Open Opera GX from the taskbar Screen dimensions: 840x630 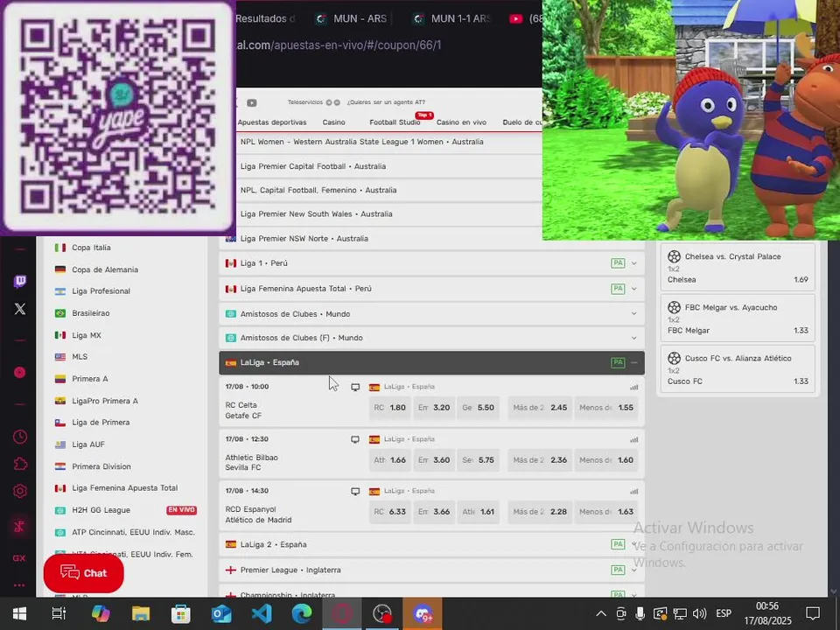click(342, 613)
